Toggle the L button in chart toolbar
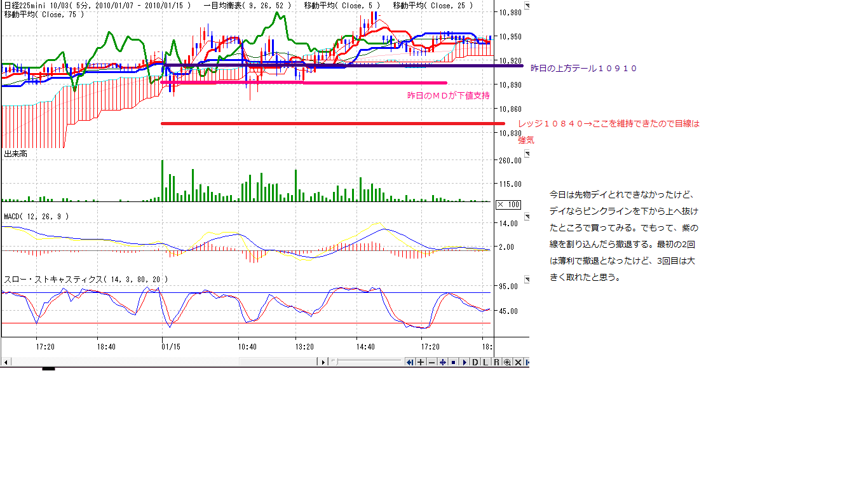Image resolution: width=868 pixels, height=488 pixels. click(485, 362)
